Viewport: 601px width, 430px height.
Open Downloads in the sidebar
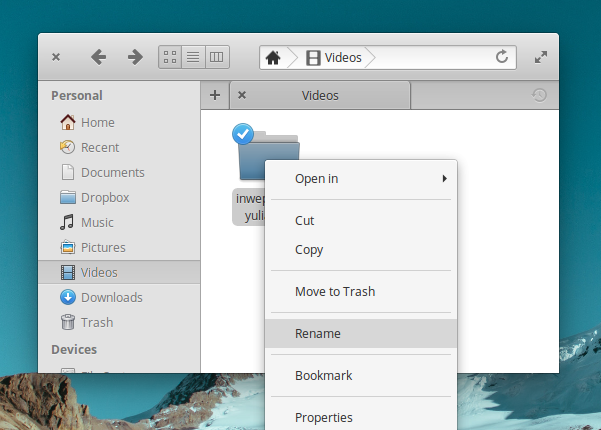[x=111, y=297]
